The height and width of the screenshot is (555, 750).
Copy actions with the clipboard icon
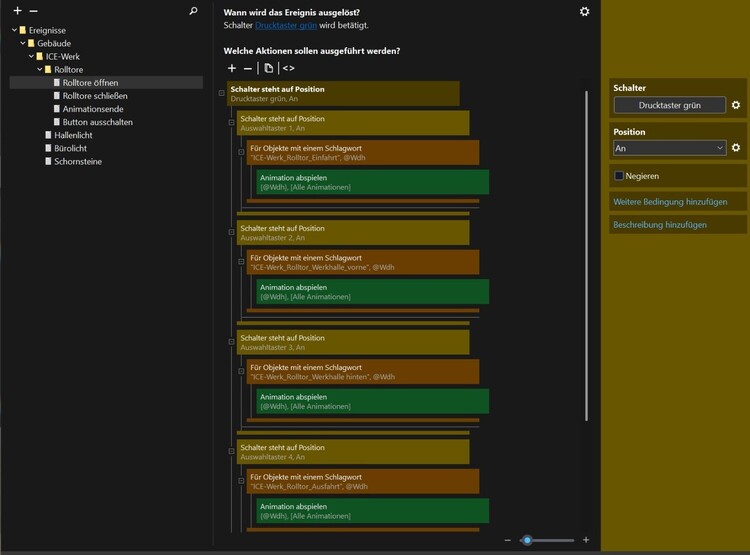(x=269, y=68)
